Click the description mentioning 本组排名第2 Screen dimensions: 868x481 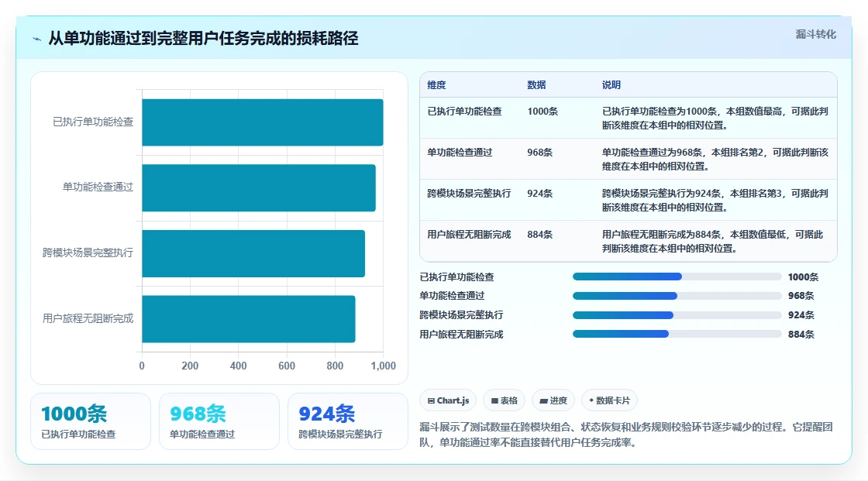pyautogui.click(x=715, y=159)
